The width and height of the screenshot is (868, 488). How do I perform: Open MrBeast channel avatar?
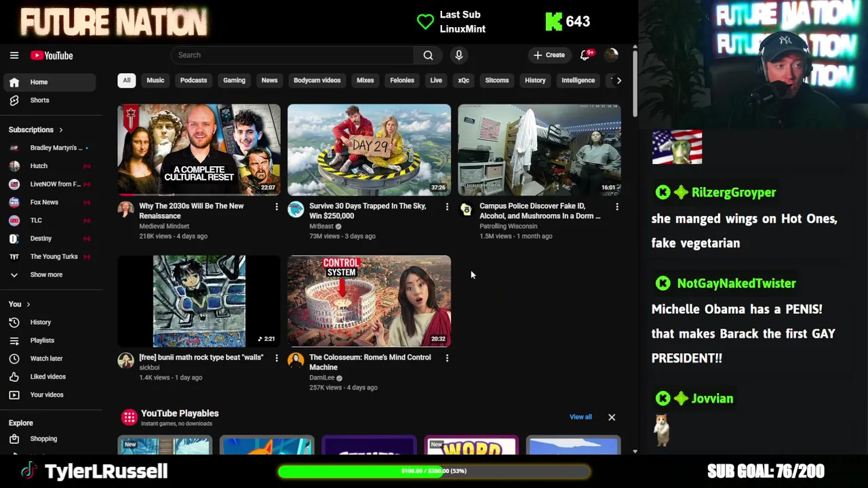pyautogui.click(x=296, y=209)
